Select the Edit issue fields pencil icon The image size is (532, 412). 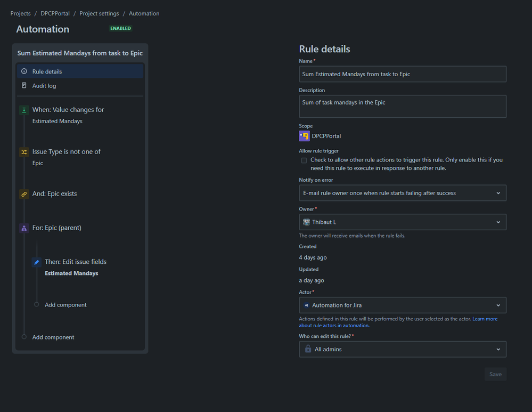[37, 262]
